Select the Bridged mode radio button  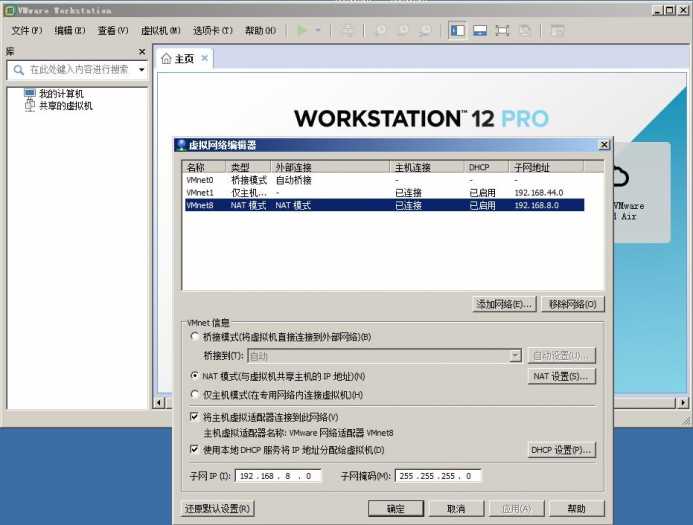click(x=195, y=337)
